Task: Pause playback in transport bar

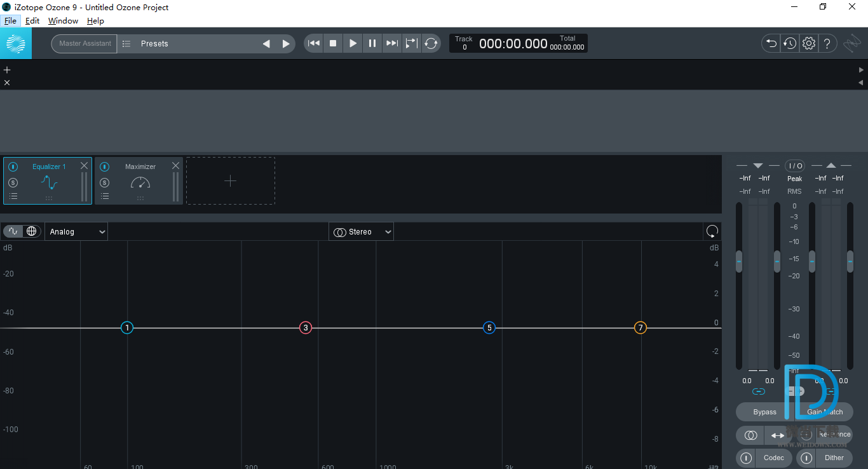Action: (x=372, y=43)
